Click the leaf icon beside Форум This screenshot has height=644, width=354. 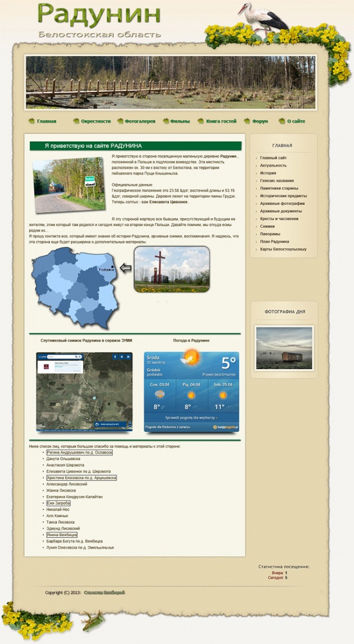(247, 121)
